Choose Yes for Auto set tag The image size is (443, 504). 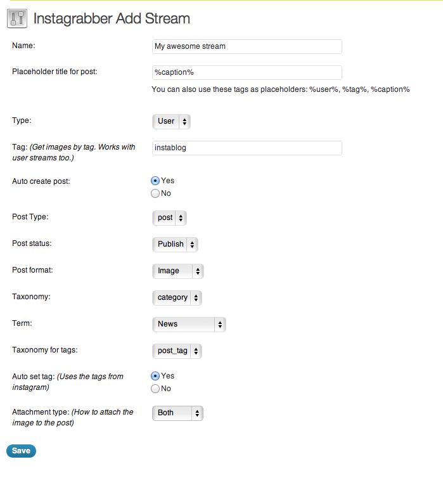pos(155,376)
